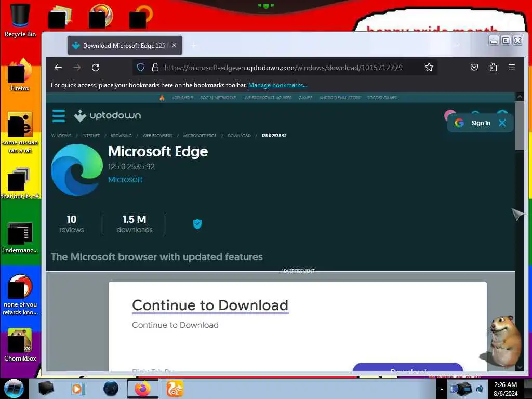Click Firefox icon in the taskbar

pos(143,389)
